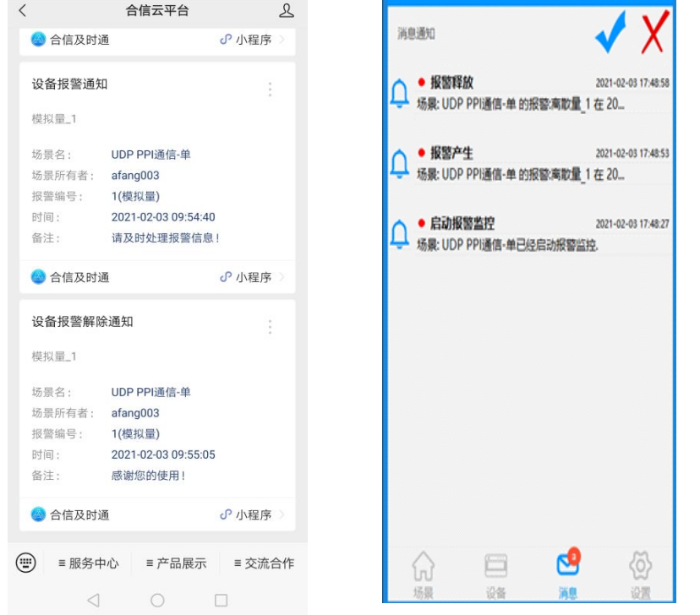Tap the Android back triangle button

[93, 600]
